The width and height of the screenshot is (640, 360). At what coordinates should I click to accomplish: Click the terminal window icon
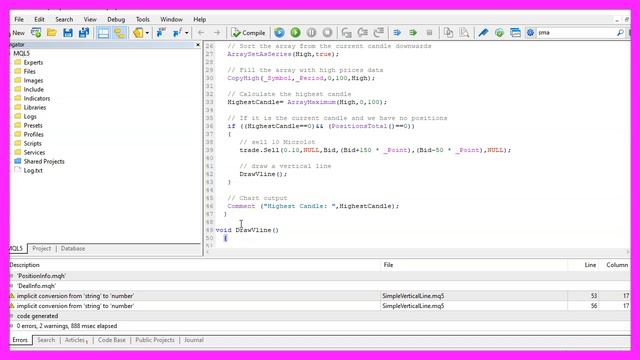click(515, 33)
